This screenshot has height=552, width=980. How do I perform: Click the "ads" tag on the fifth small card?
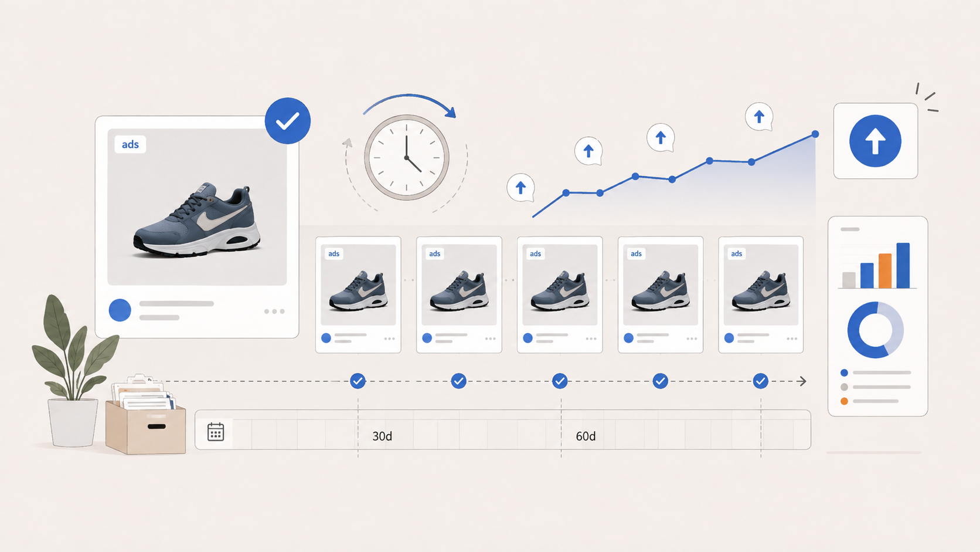[736, 253]
